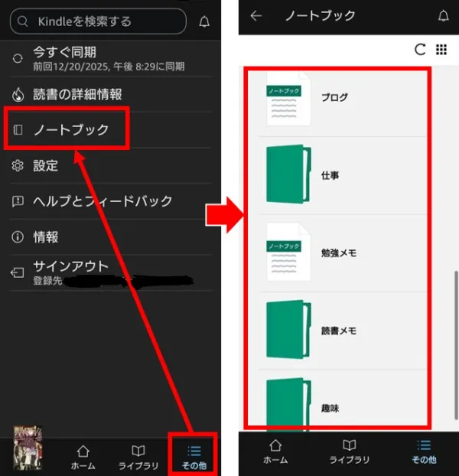
Task: Open ノートブック from the menu list
Action: (70, 130)
